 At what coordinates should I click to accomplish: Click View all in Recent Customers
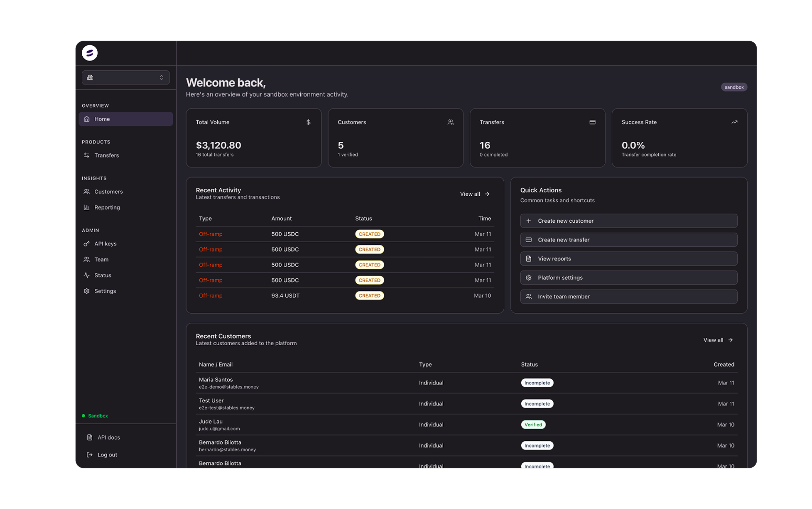point(718,340)
